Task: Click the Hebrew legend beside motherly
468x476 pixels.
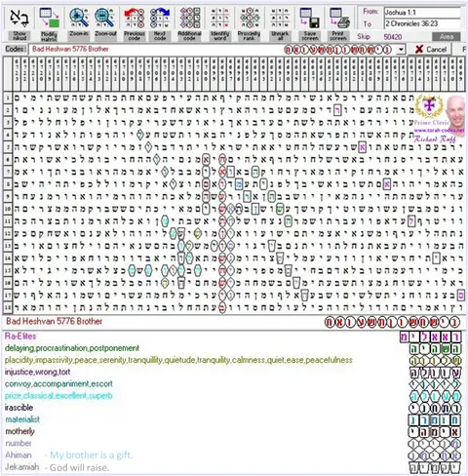Action: [435, 431]
